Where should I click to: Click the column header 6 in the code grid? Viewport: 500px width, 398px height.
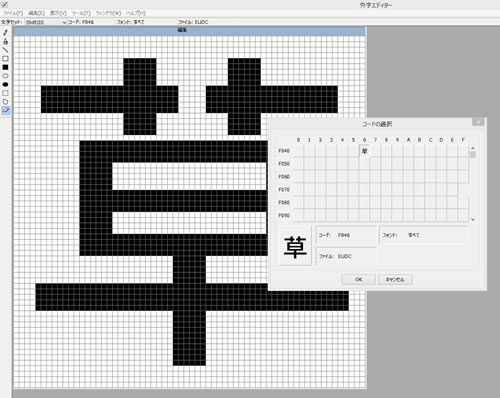pyautogui.click(x=364, y=140)
